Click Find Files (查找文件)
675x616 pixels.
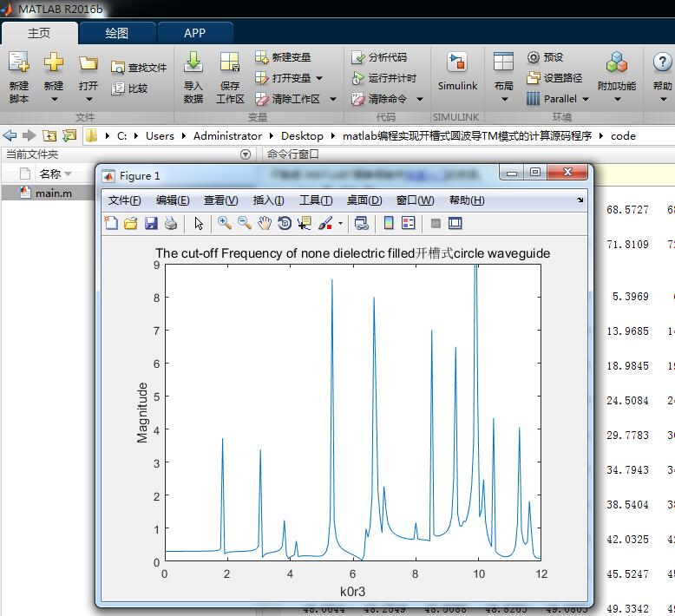coord(139,68)
